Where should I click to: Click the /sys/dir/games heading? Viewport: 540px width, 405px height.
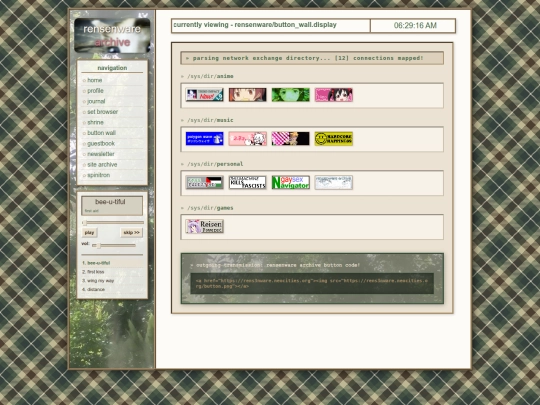click(210, 208)
